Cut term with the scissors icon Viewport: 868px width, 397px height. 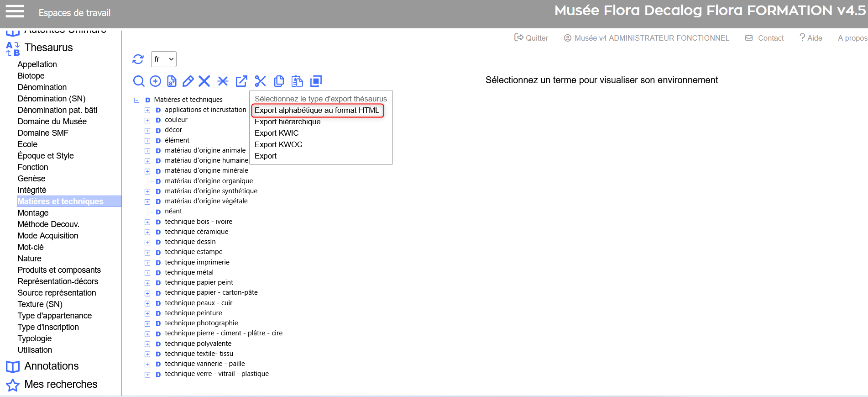[x=260, y=81]
